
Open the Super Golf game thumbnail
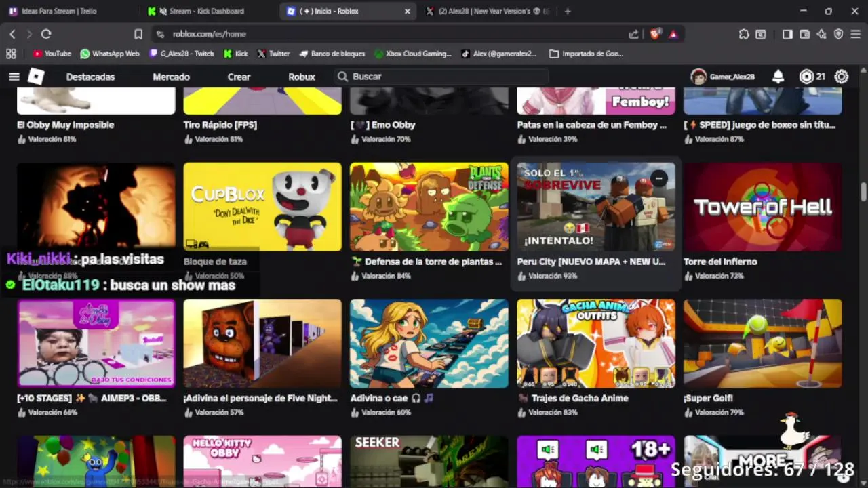(763, 344)
